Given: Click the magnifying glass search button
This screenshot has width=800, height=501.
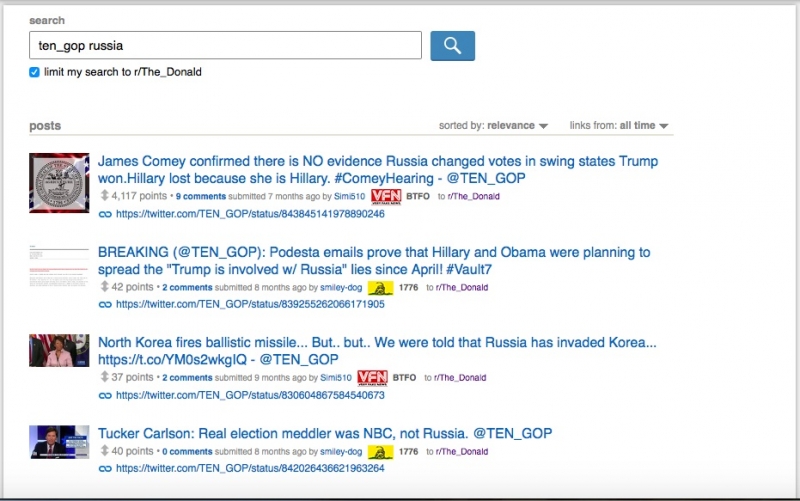Looking at the screenshot, I should [452, 46].
